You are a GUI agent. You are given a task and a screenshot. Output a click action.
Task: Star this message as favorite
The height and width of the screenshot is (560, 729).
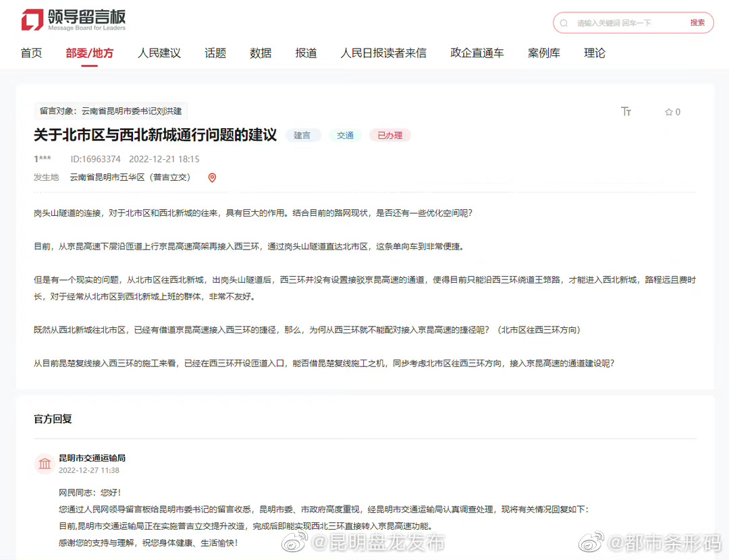[672, 112]
